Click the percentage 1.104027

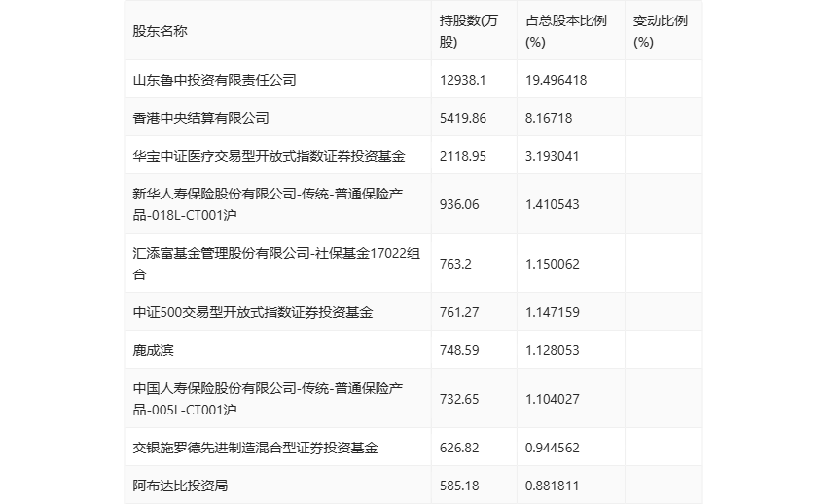553,399
